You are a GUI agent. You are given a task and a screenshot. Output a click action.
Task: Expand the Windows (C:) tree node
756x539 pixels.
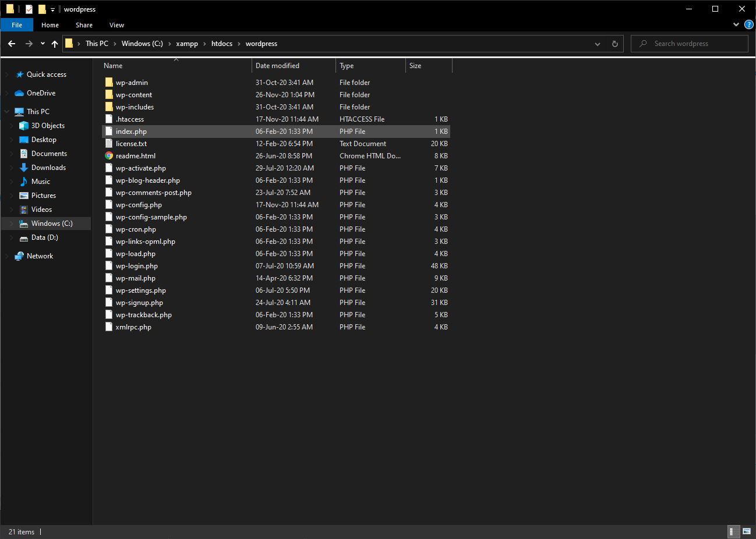[12, 224]
